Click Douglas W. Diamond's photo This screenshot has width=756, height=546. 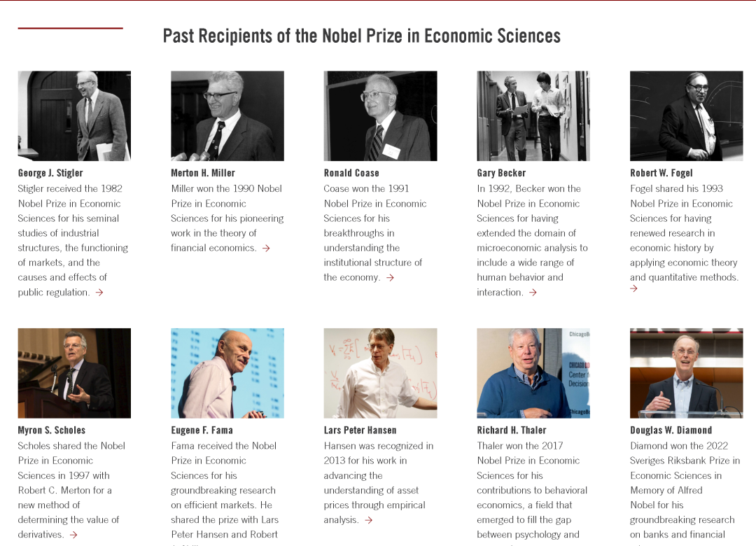686,373
